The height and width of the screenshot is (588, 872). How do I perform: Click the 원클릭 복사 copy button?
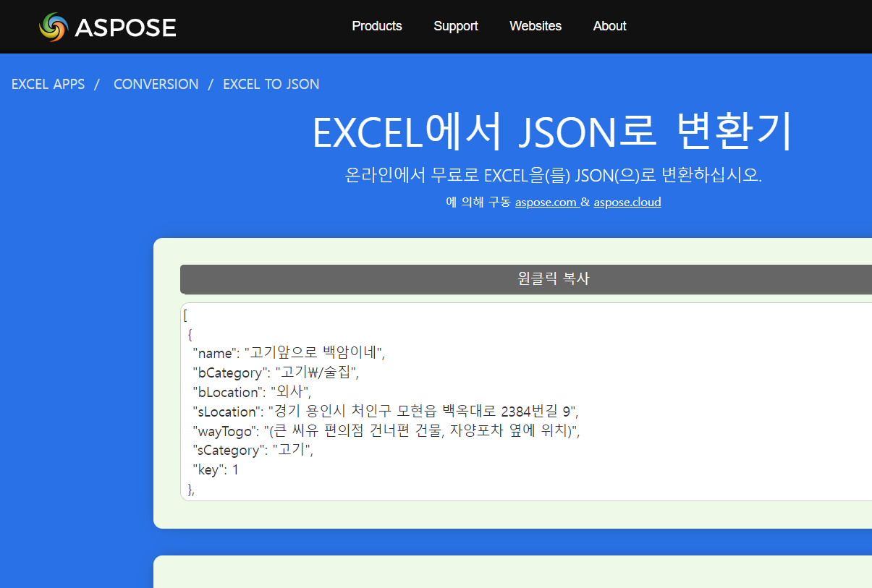(x=526, y=279)
